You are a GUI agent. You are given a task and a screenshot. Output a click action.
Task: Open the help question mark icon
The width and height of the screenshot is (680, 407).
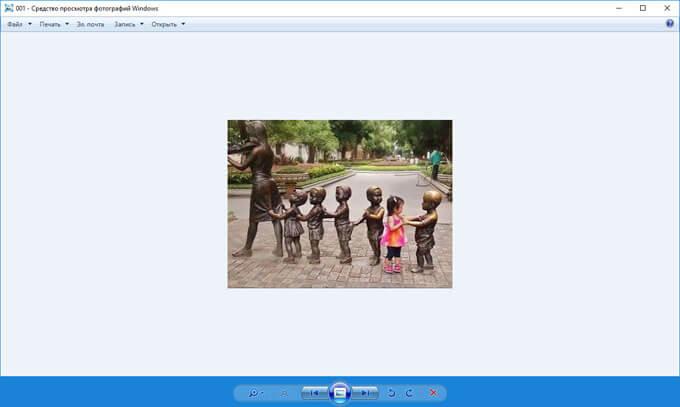(670, 24)
